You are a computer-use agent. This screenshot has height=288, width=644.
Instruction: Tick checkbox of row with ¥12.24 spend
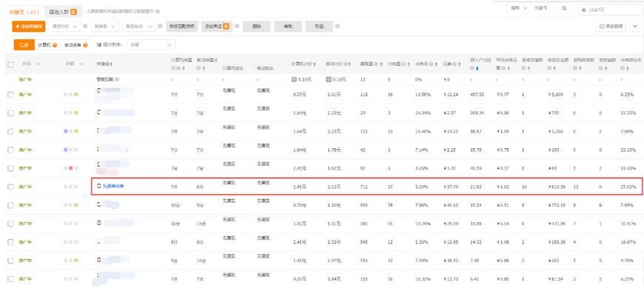click(x=10, y=95)
